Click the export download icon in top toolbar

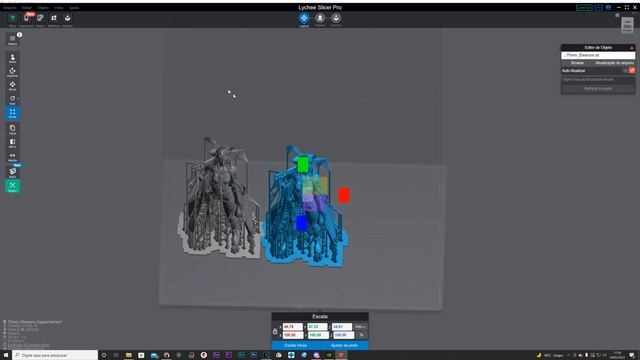(68, 19)
